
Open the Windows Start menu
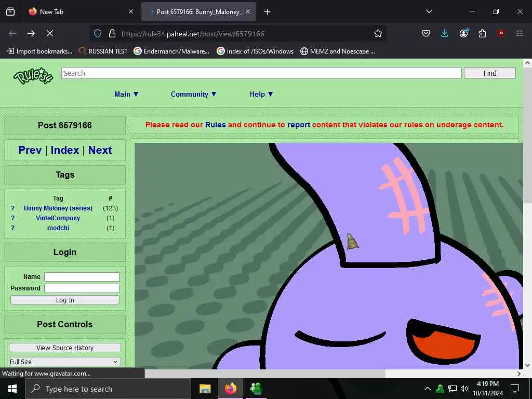12,389
